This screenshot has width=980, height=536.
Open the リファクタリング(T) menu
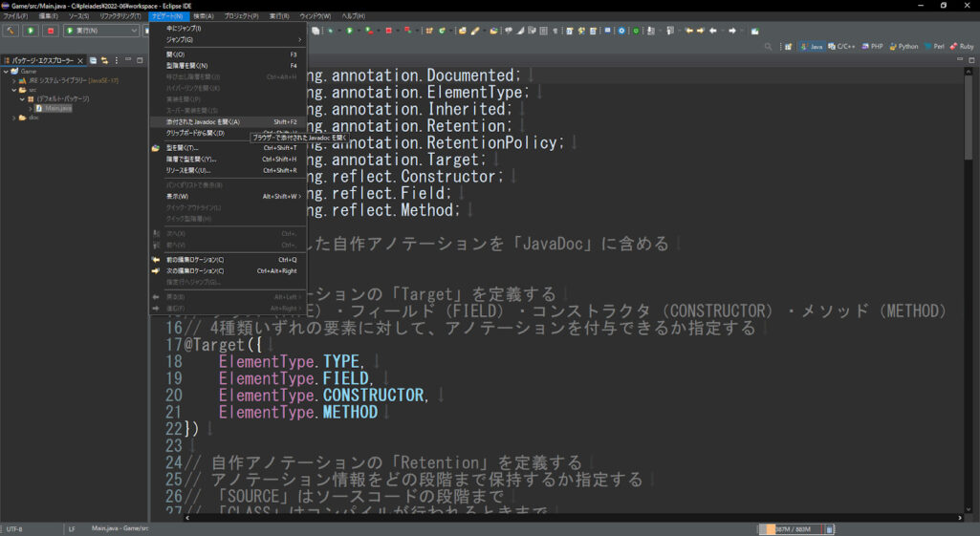point(120,15)
